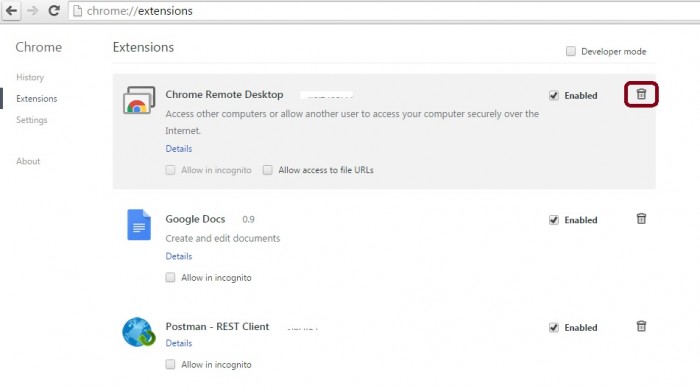Click the 'Access other computers' description text
The height and width of the screenshot is (389, 700).
(x=352, y=122)
